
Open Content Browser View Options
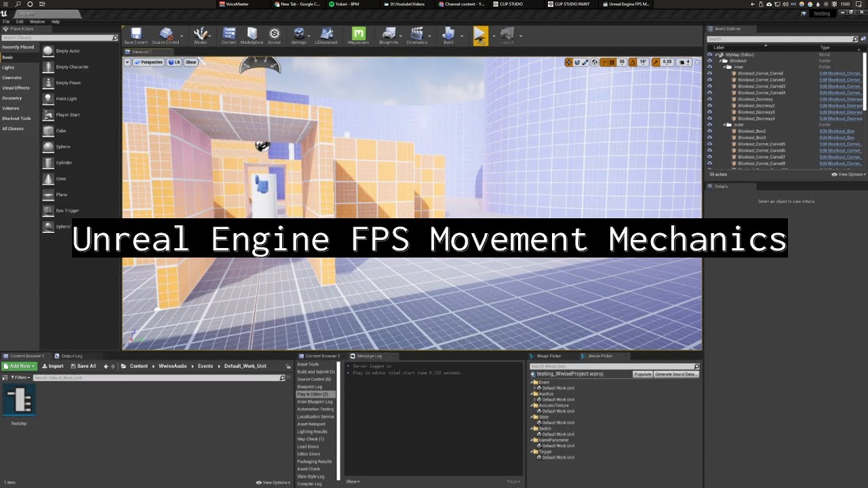click(273, 483)
